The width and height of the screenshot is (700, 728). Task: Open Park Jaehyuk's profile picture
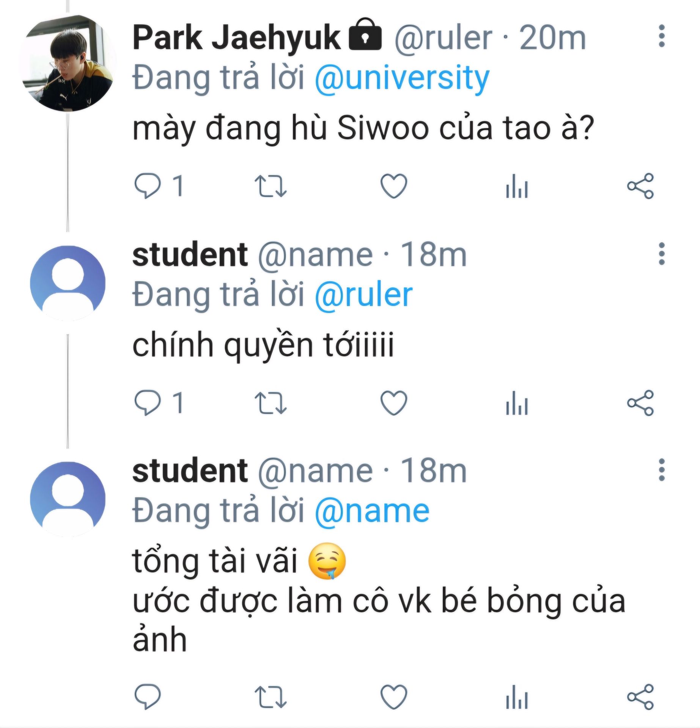point(68,64)
